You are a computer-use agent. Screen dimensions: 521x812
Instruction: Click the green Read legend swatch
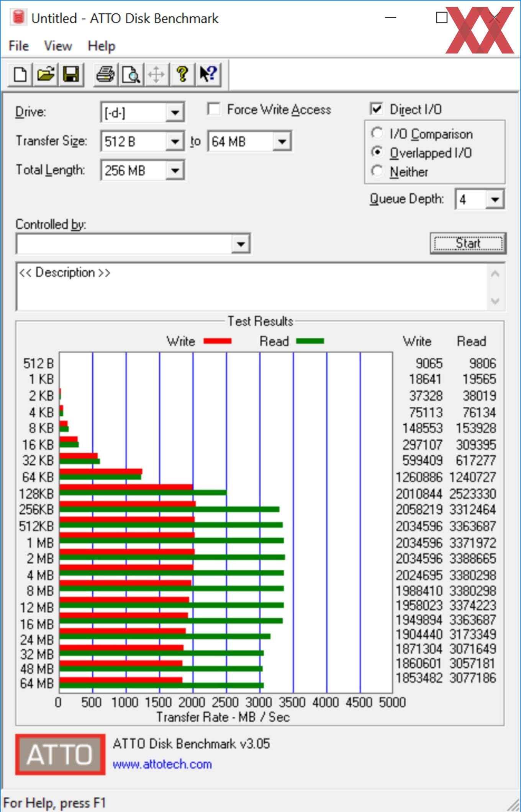pyautogui.click(x=310, y=341)
